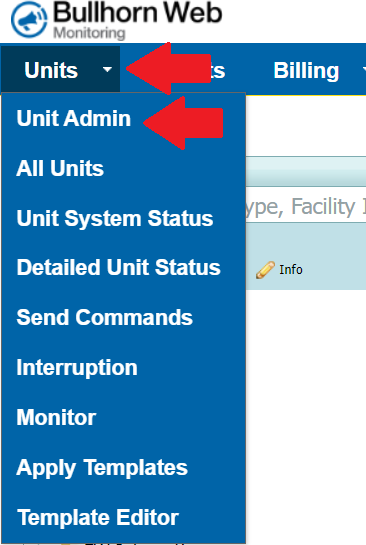Screen dimensions: 366x545
Task: Click the pencil Info edit icon
Action: tap(266, 270)
